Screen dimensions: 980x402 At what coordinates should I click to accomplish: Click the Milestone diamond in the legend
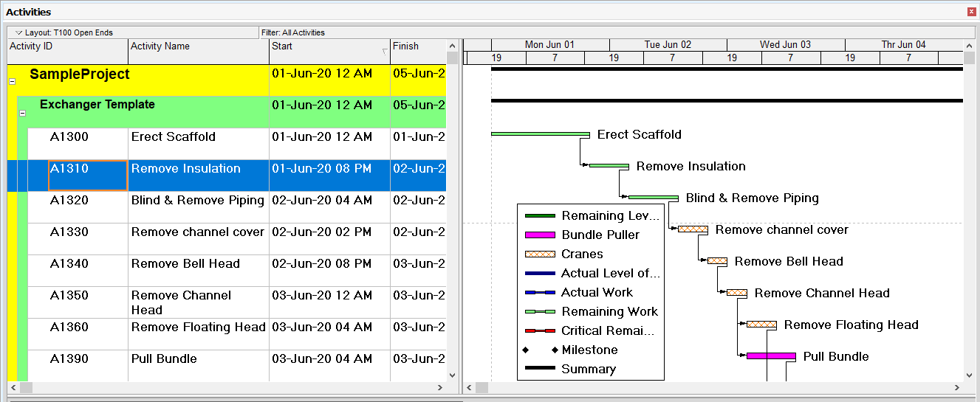point(526,350)
